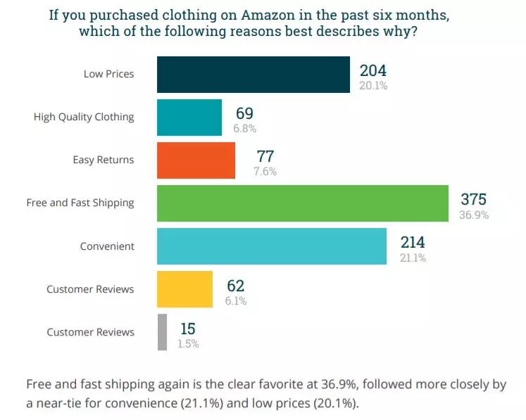
Task: Click the Low Prices label
Action: pos(108,74)
